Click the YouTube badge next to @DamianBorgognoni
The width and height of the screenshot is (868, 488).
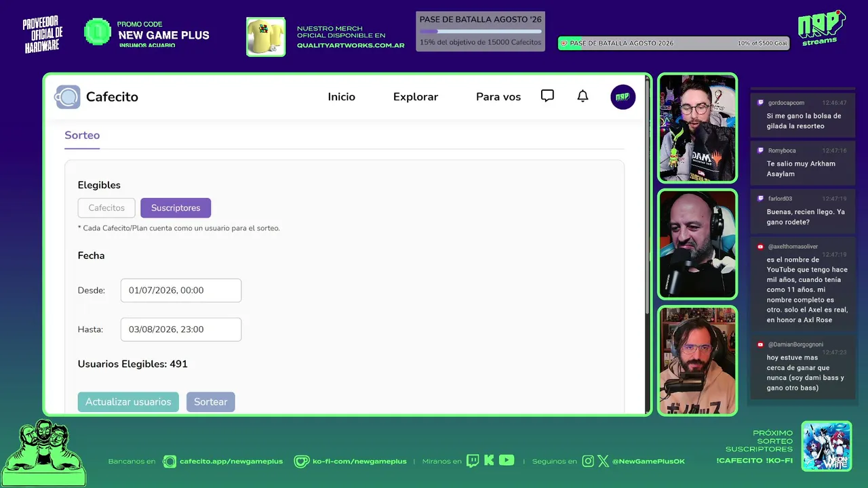click(760, 344)
